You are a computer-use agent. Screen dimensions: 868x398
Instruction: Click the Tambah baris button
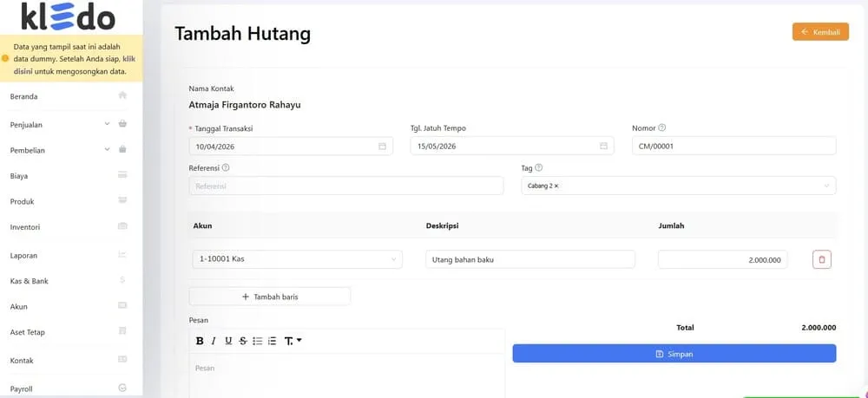pos(270,297)
